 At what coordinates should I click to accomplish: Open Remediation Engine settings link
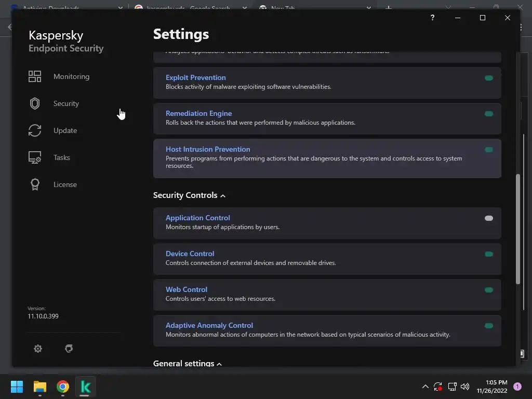199,113
